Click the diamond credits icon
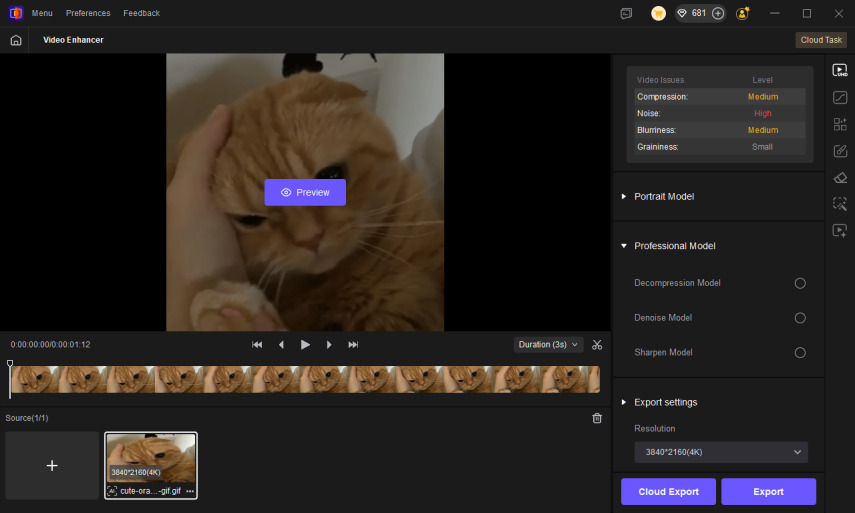The image size is (855, 513). point(682,13)
